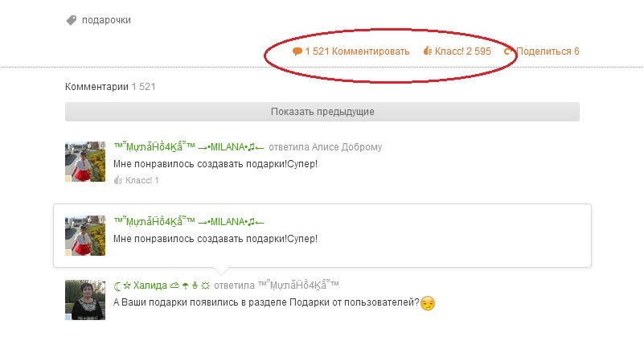Viewport: 644px width, 345px height.
Task: Open MILANA's name in the quoted comment box
Action: [x=189, y=221]
